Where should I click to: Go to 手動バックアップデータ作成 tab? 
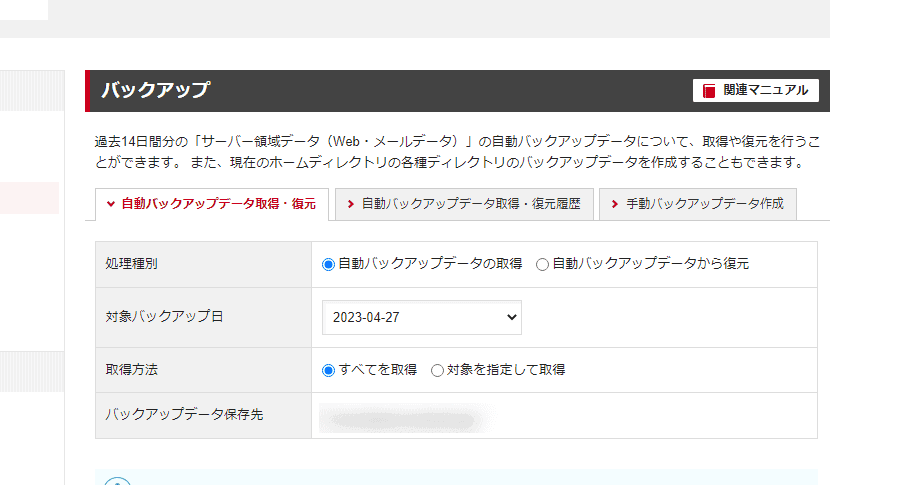(x=698, y=204)
